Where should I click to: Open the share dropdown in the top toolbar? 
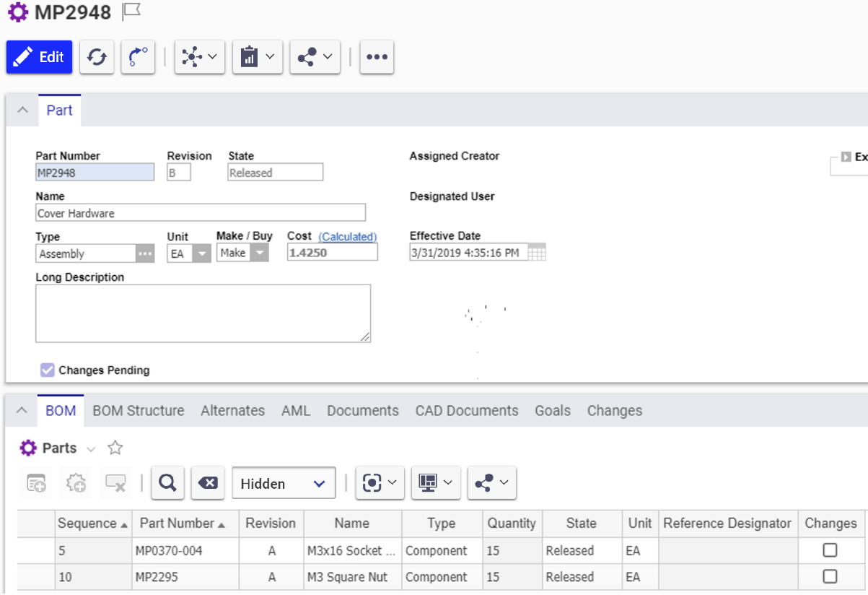[x=315, y=57]
